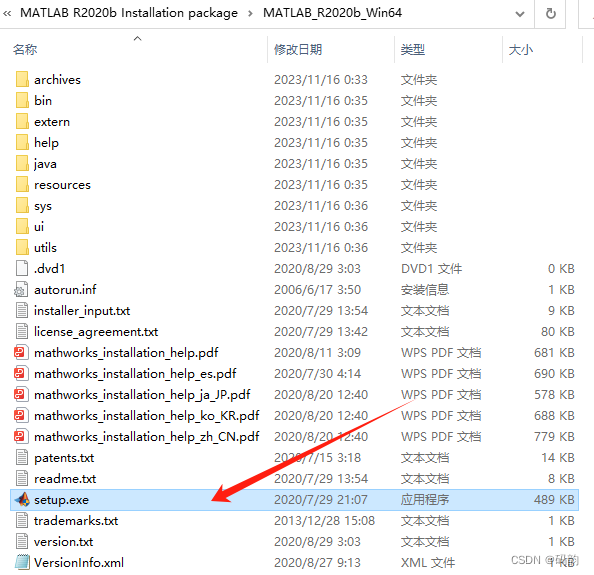The width and height of the screenshot is (594, 575).
Task: Click the XML 文件 type cell
Action: [428, 563]
